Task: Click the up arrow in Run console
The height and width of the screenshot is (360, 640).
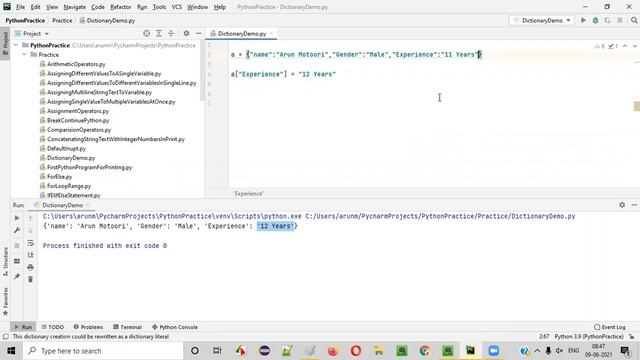Action: 30,218
